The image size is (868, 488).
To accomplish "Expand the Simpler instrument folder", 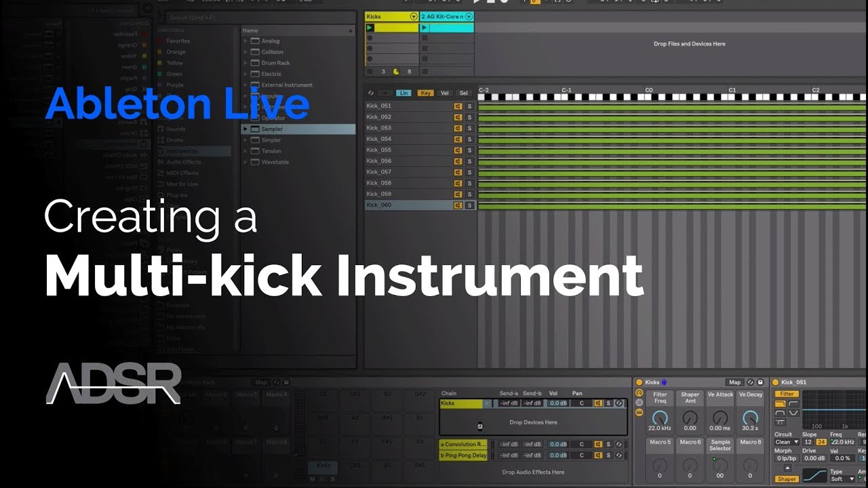I will click(245, 140).
